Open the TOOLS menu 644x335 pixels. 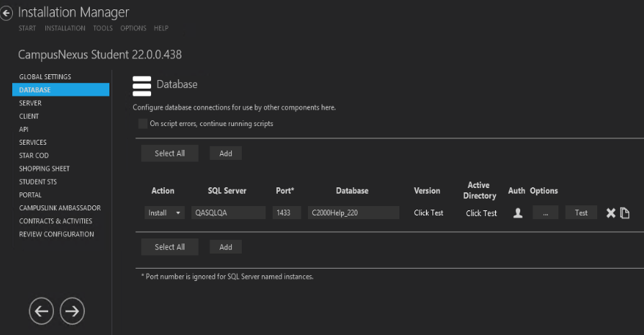coord(103,28)
